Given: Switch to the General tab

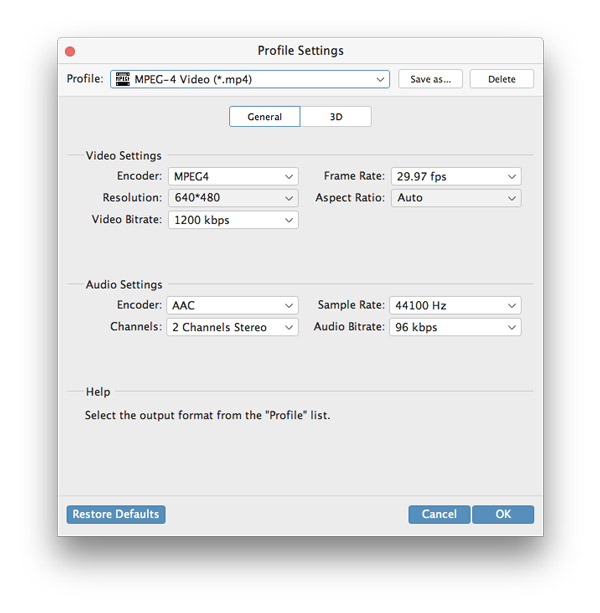Looking at the screenshot, I should pos(265,117).
